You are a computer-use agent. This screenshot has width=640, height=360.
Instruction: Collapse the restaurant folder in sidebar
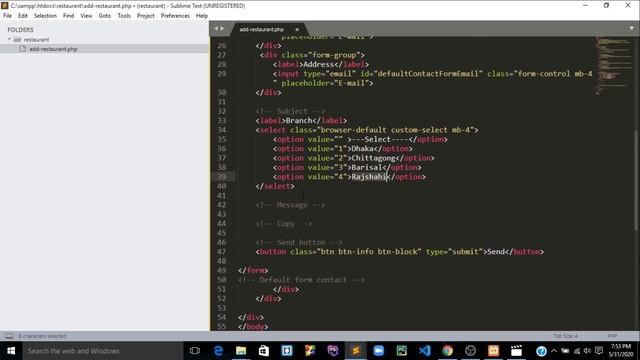[9, 39]
